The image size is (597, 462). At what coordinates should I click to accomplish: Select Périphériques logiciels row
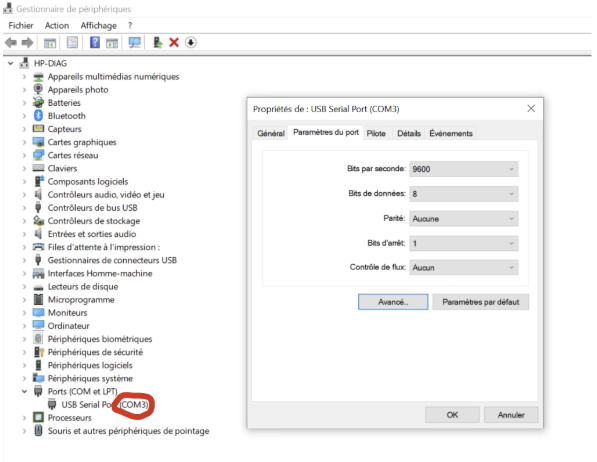[83, 365]
